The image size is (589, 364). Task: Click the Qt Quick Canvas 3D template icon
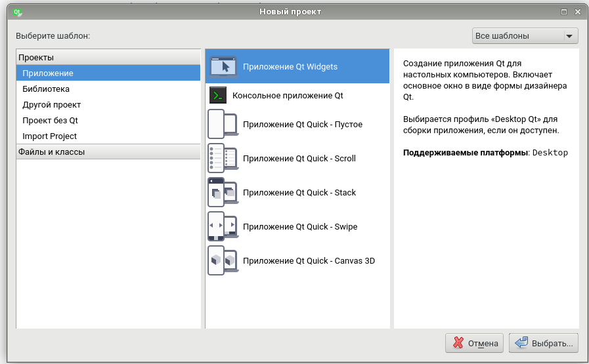coord(223,261)
